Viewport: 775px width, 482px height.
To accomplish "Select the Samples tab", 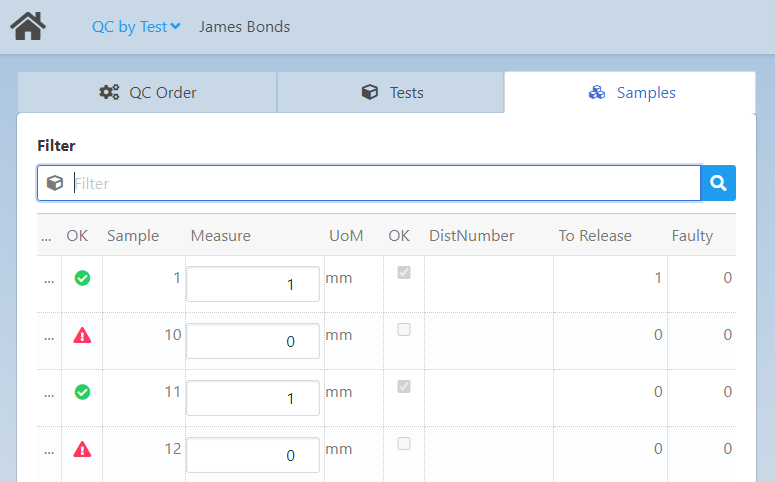I will [x=630, y=93].
